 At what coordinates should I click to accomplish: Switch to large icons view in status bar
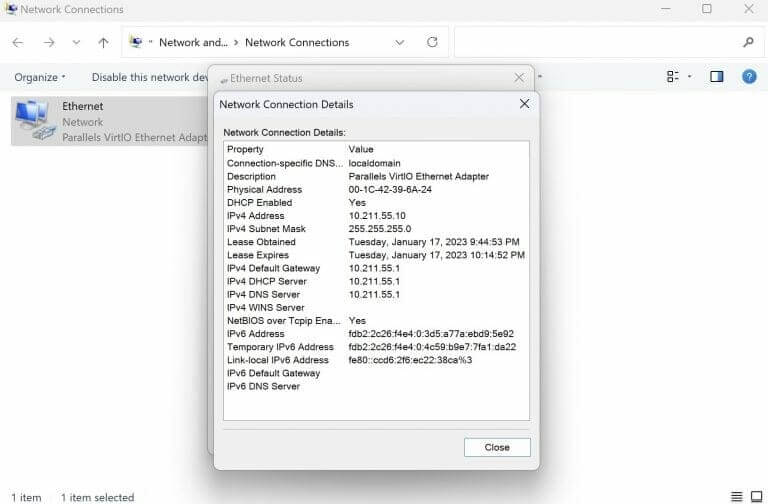[x=756, y=497]
